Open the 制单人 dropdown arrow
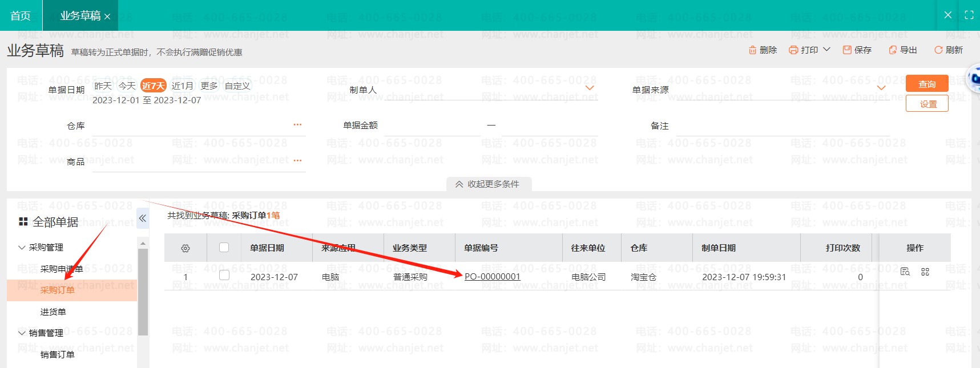The height and width of the screenshot is (368, 980). click(x=590, y=88)
